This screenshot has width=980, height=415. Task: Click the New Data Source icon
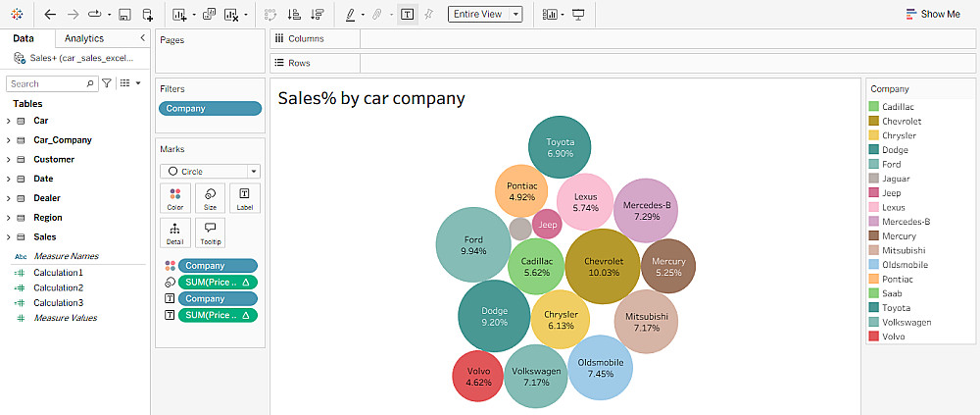click(147, 15)
